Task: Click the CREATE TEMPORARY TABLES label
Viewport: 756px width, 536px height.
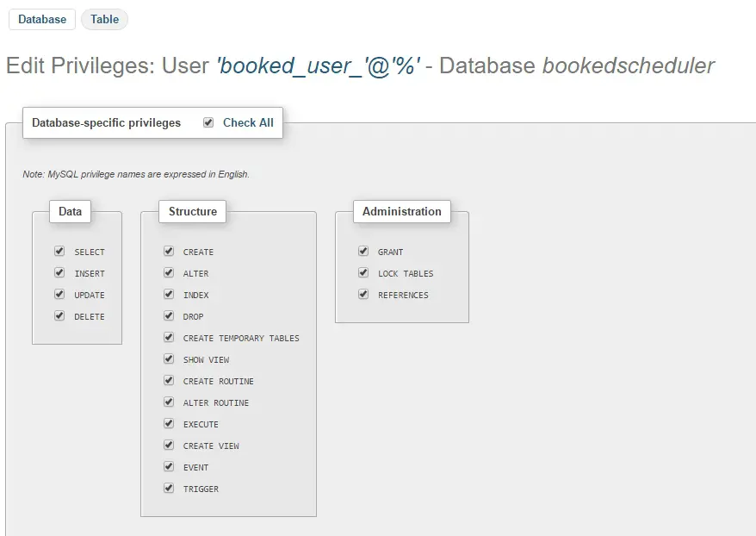Action: (x=241, y=338)
